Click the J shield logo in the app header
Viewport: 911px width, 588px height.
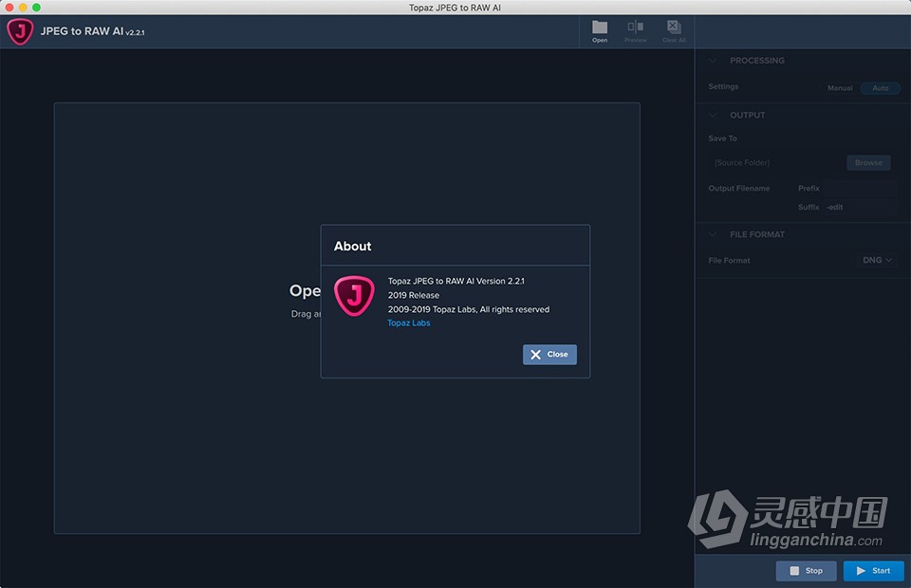(x=20, y=31)
